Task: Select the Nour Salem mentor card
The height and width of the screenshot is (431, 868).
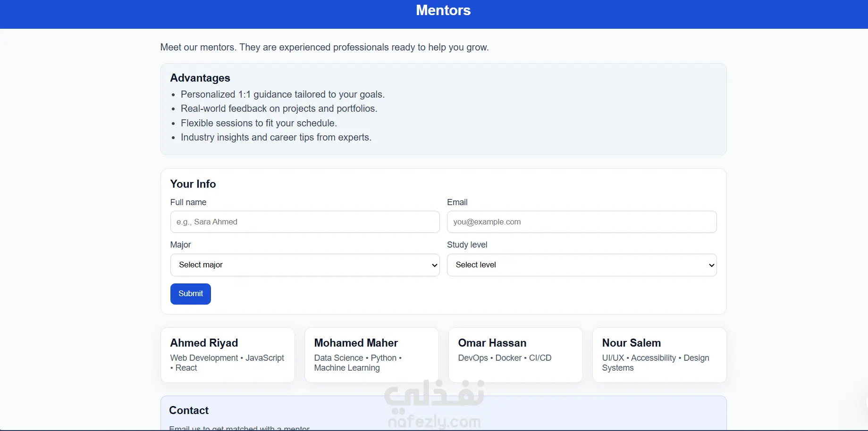Action: click(x=659, y=355)
